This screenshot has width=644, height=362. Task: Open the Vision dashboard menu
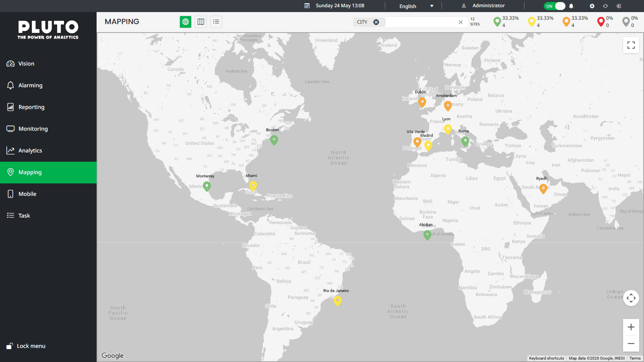pyautogui.click(x=48, y=64)
